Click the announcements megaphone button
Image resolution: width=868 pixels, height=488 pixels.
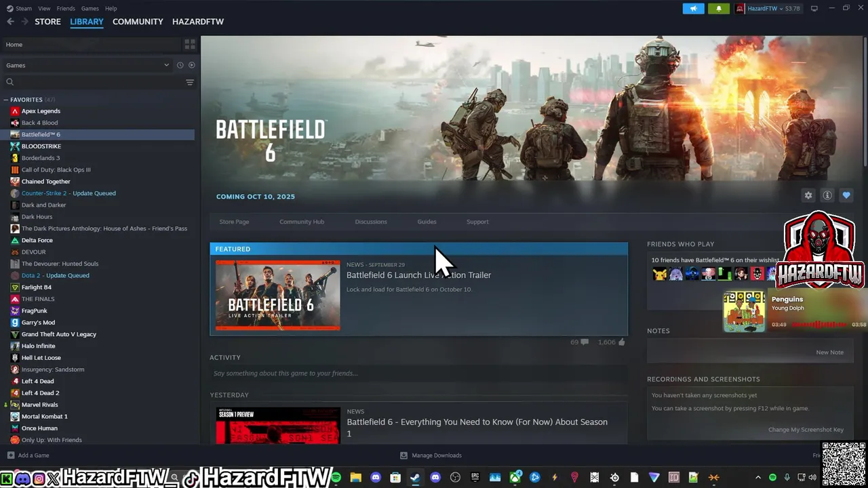click(693, 8)
